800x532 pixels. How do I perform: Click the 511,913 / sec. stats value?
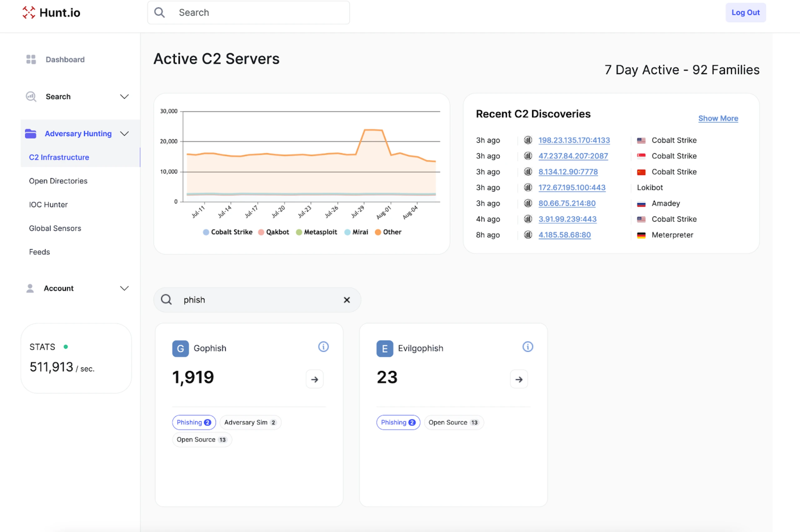click(x=62, y=367)
